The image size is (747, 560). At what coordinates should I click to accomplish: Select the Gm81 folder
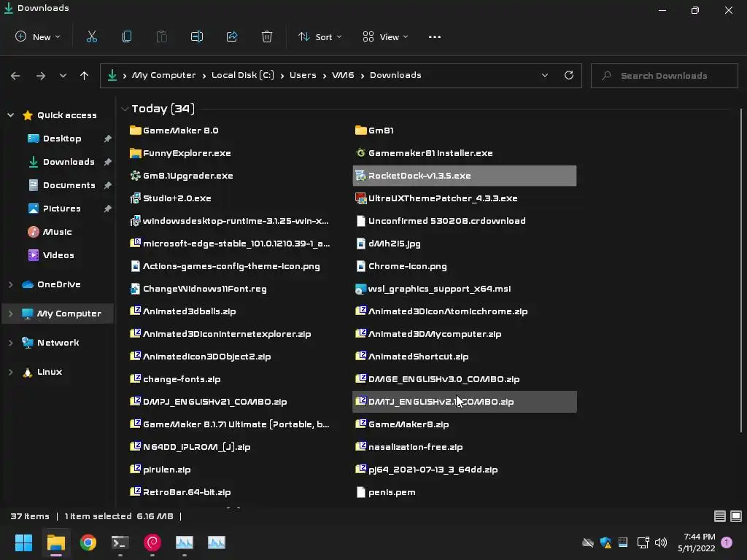click(x=374, y=131)
